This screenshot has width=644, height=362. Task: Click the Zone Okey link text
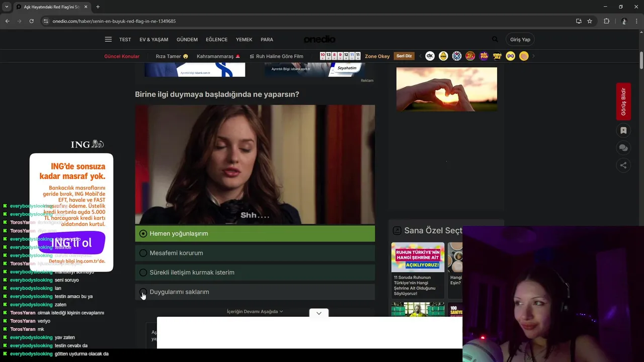[377, 56]
